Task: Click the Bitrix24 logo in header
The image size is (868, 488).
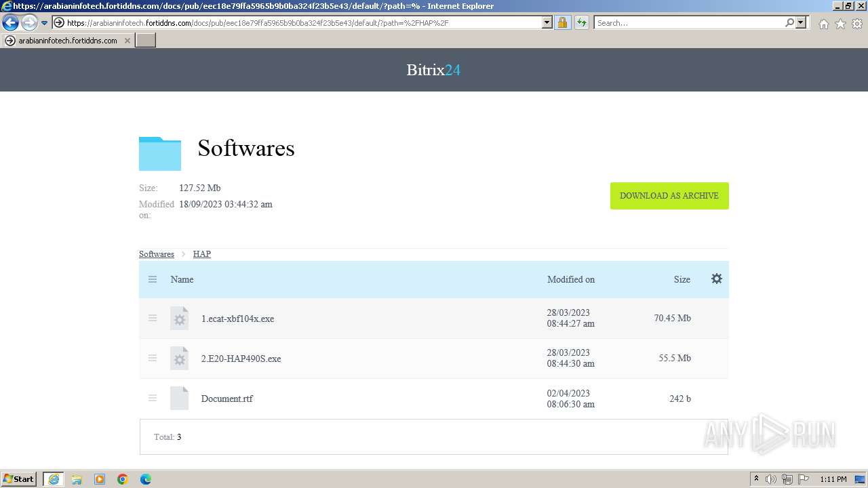Action: [x=433, y=70]
